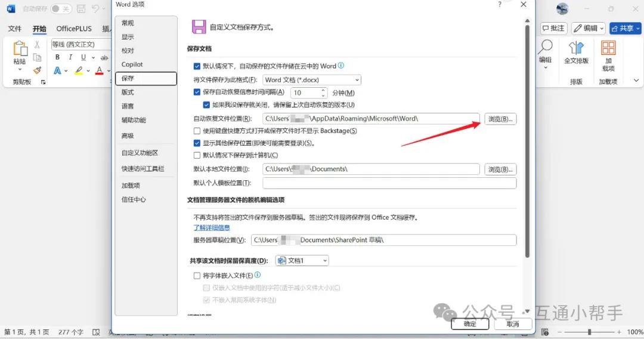Check save to computer by default

point(197,155)
